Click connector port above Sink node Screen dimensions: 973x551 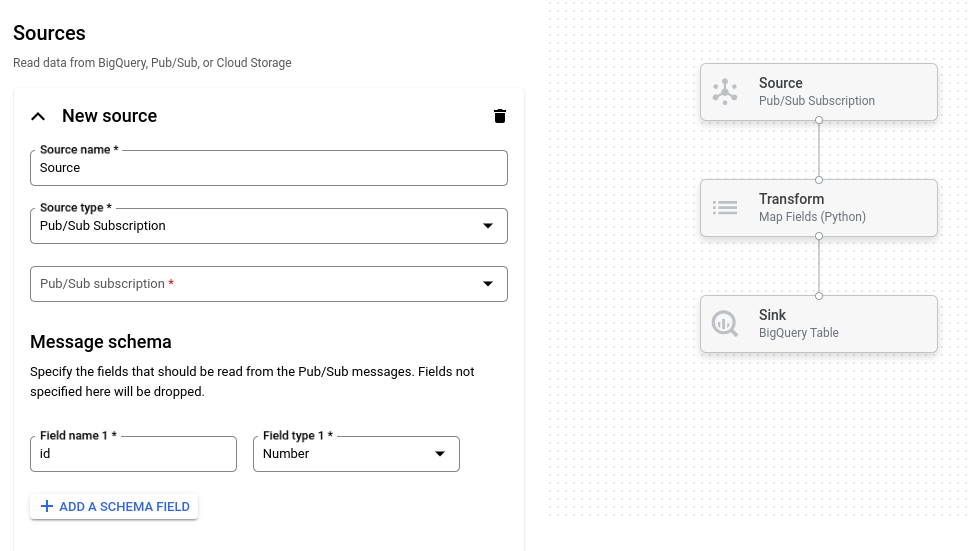pyautogui.click(x=819, y=296)
